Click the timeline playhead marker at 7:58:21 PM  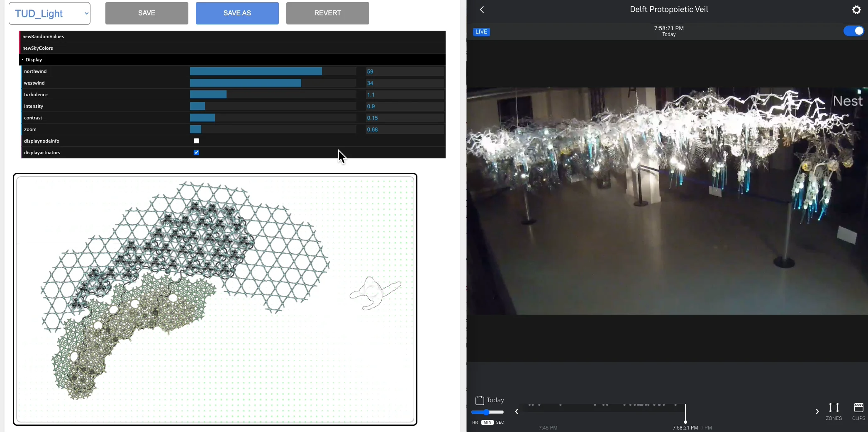pyautogui.click(x=685, y=413)
